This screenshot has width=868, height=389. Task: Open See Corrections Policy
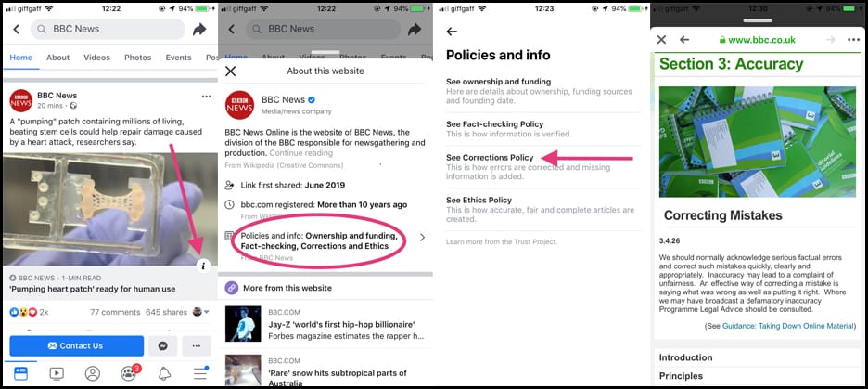(542, 167)
